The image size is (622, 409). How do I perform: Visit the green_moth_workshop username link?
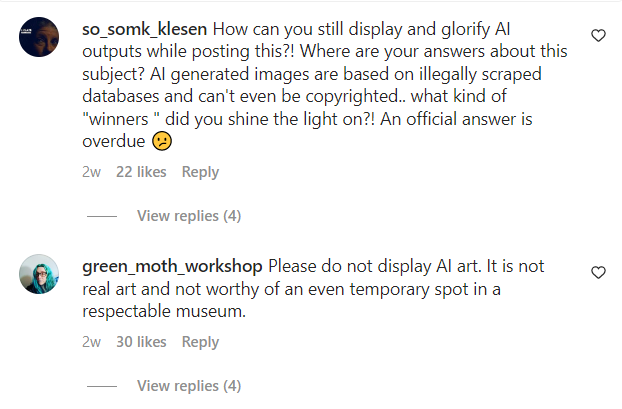(171, 267)
